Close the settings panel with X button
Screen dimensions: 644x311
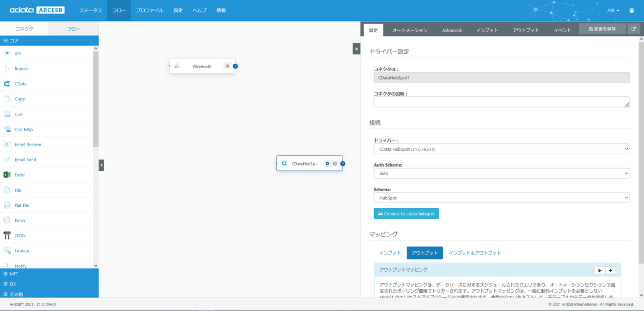(356, 49)
